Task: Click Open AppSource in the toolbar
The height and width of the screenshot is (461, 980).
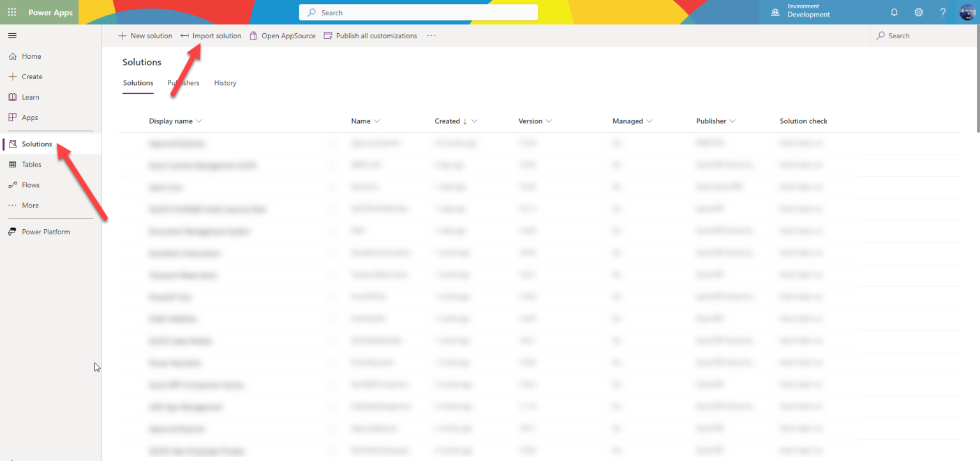Action: pyautogui.click(x=283, y=36)
